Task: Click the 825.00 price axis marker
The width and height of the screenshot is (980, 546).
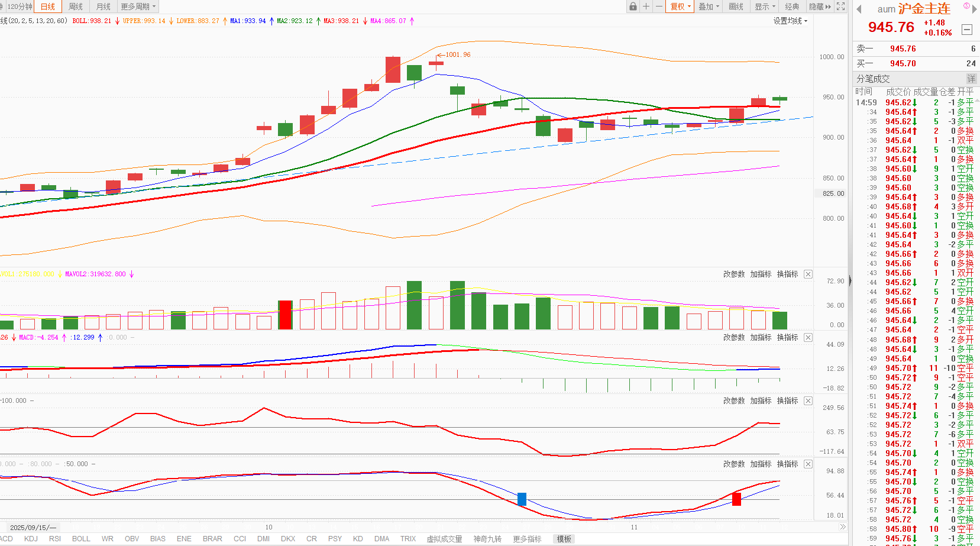Action: (833, 193)
